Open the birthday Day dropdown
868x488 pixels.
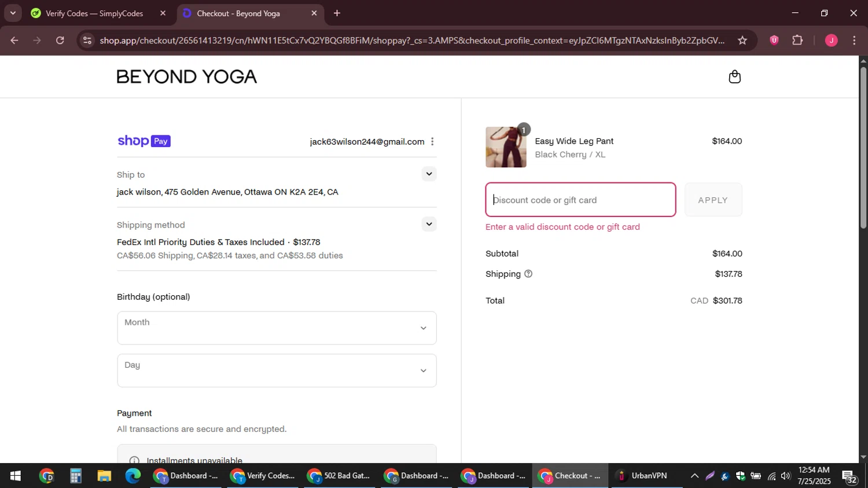[x=277, y=370]
